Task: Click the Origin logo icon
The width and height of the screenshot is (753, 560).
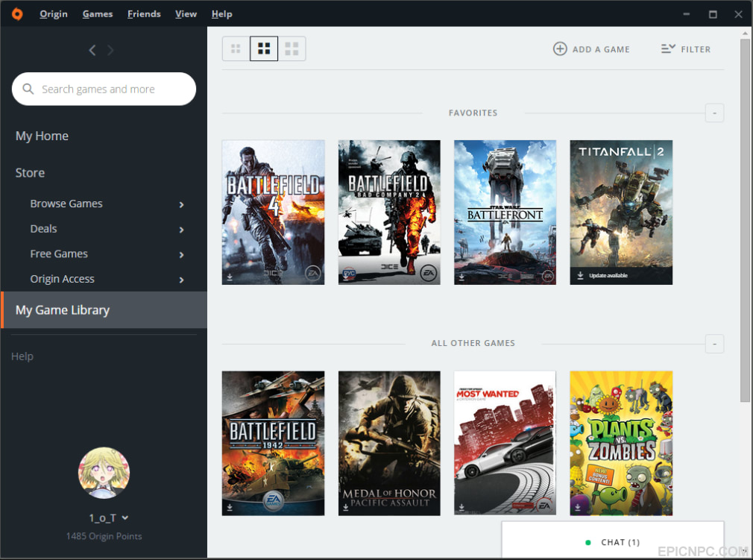Action: pyautogui.click(x=17, y=14)
